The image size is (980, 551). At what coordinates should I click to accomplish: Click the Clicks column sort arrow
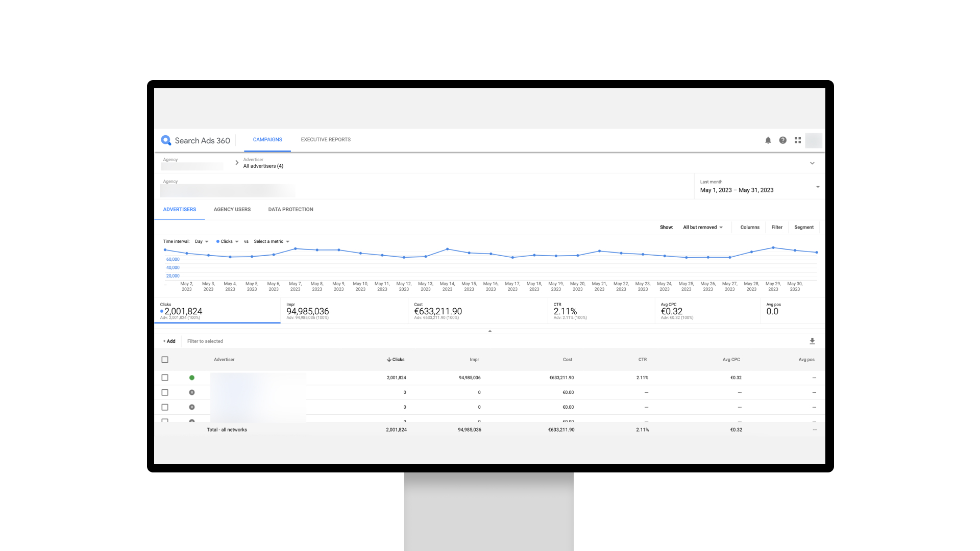click(389, 360)
